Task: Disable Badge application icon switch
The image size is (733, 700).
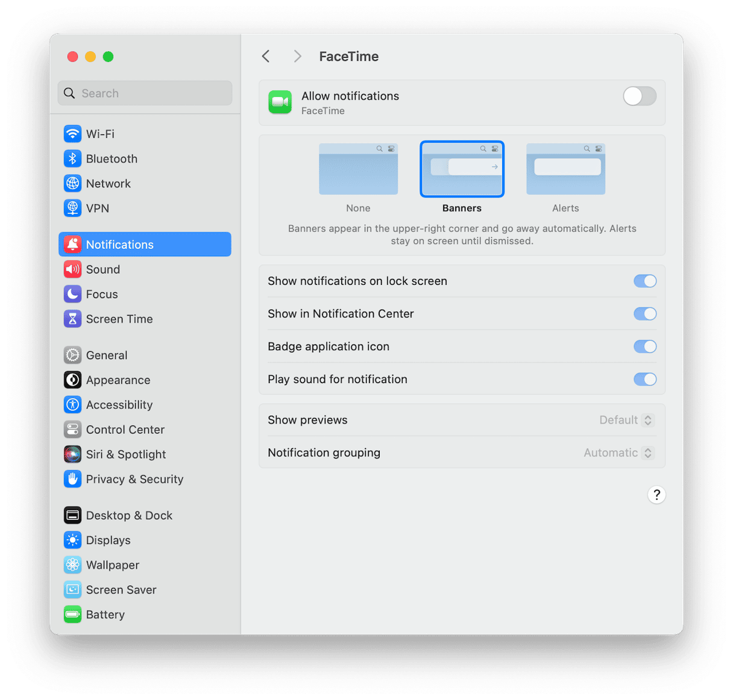Action: 645,346
